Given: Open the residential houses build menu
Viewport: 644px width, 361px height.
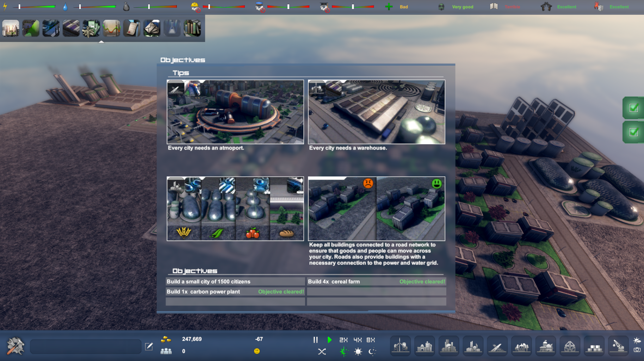Looking at the screenshot, I should click(x=425, y=346).
